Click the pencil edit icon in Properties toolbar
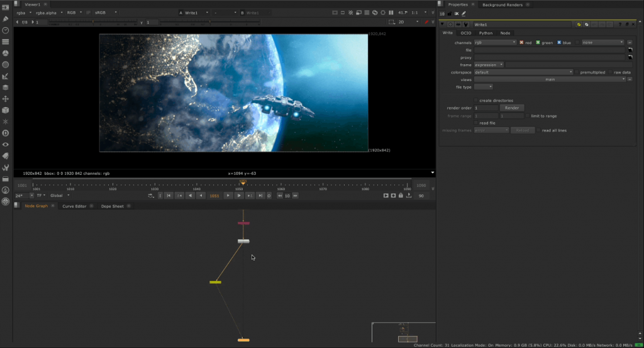Viewport: 644px width, 348px height. [x=464, y=13]
